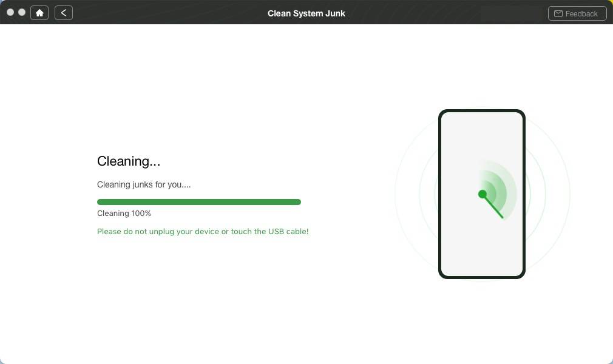Click the green cleaning progress bar

pos(198,202)
